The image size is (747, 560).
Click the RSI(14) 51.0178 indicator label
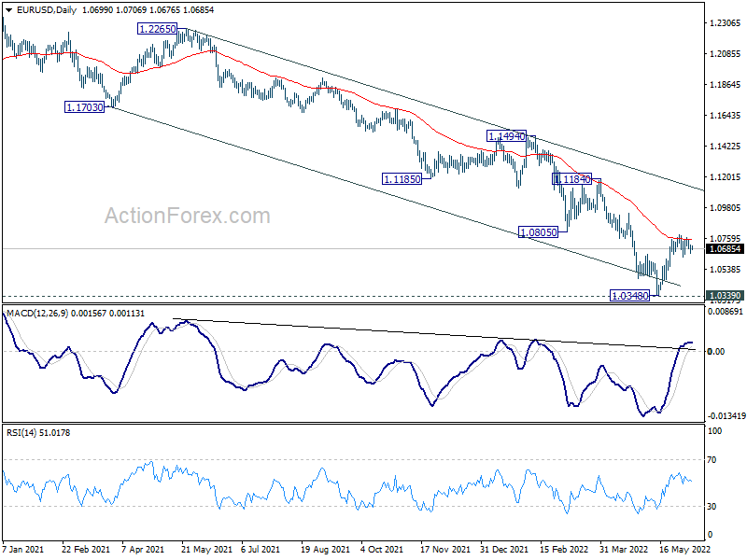[x=38, y=433]
